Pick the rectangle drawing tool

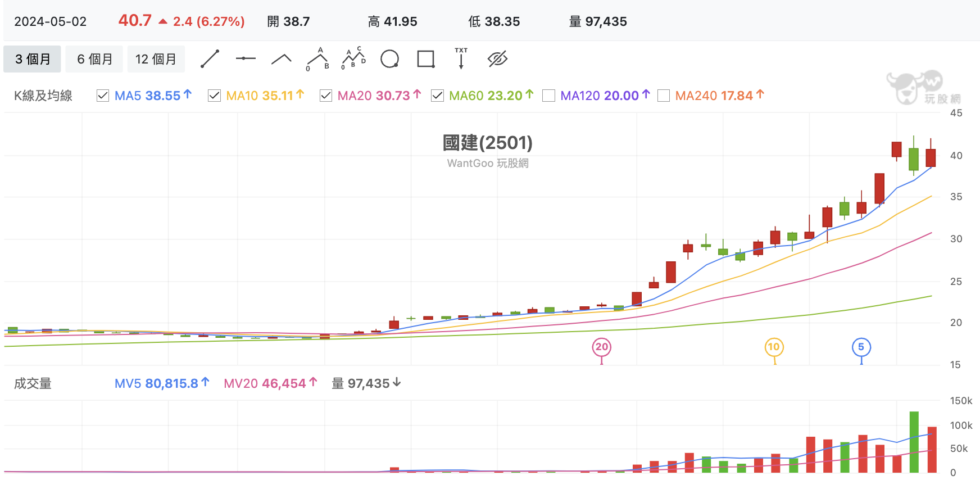(426, 59)
